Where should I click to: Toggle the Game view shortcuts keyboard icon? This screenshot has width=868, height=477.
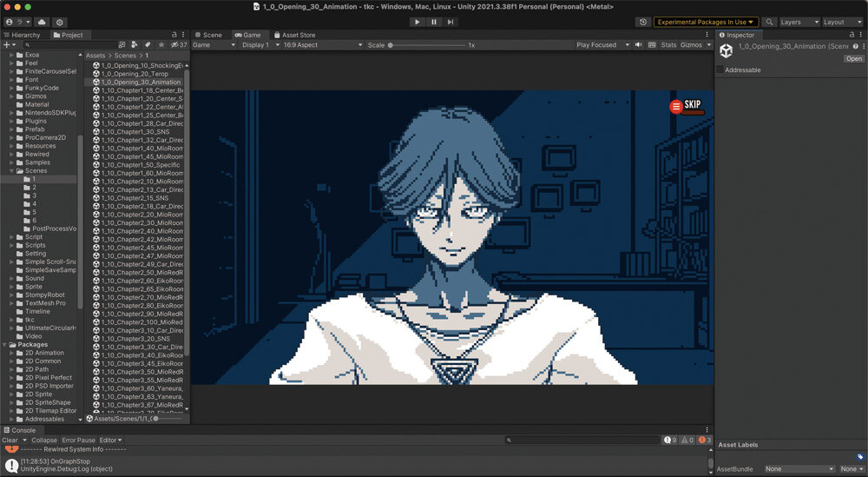(x=652, y=45)
